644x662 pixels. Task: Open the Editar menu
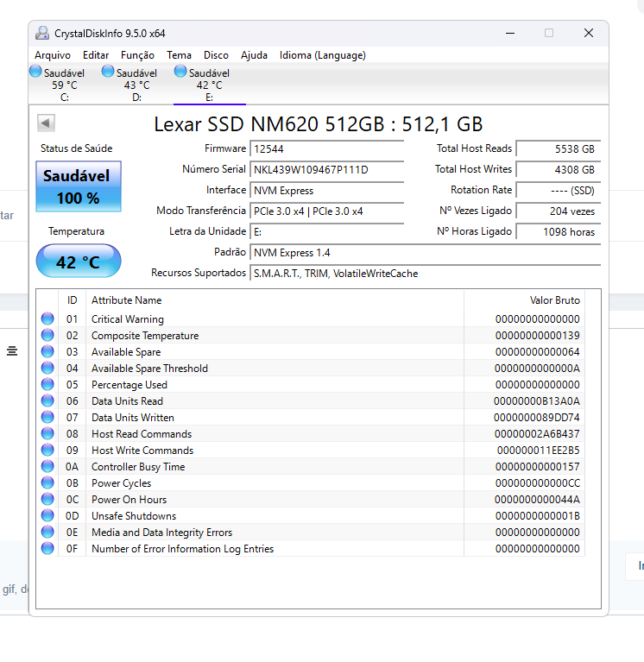[x=96, y=55]
